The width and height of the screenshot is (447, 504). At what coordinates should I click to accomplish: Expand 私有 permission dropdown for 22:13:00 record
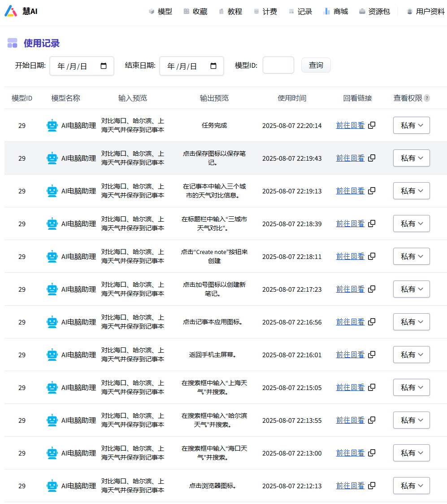click(x=411, y=453)
